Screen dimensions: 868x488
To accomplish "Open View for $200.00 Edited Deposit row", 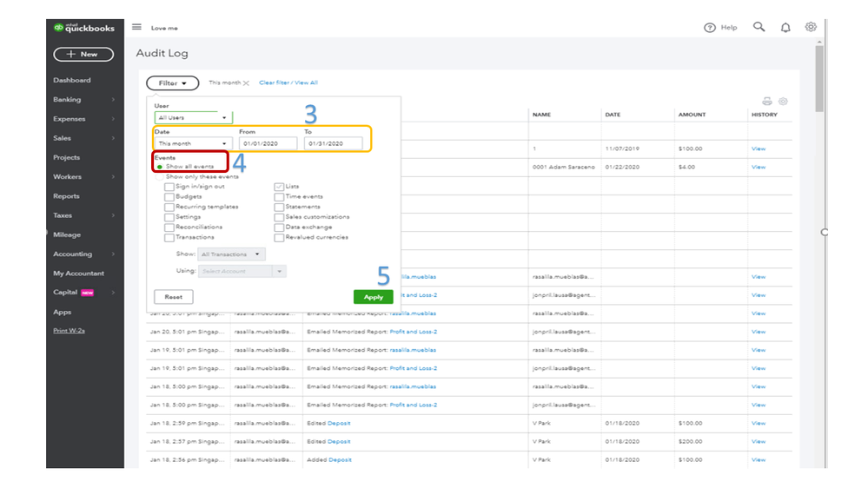I will pos(759,441).
